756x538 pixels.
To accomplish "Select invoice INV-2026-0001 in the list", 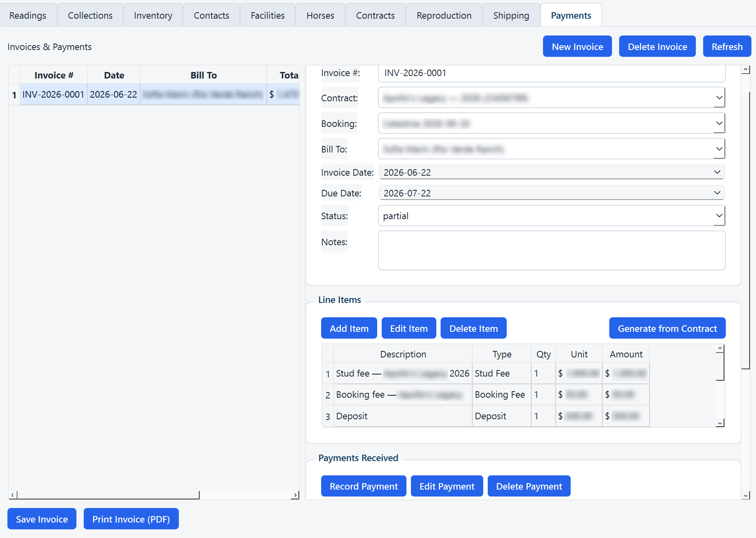I will pos(53,94).
